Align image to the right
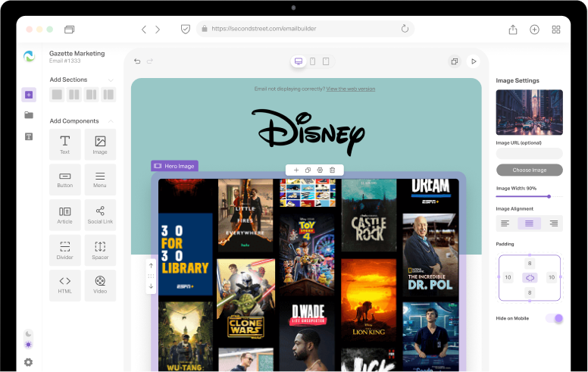The width and height of the screenshot is (588, 372). (x=553, y=224)
